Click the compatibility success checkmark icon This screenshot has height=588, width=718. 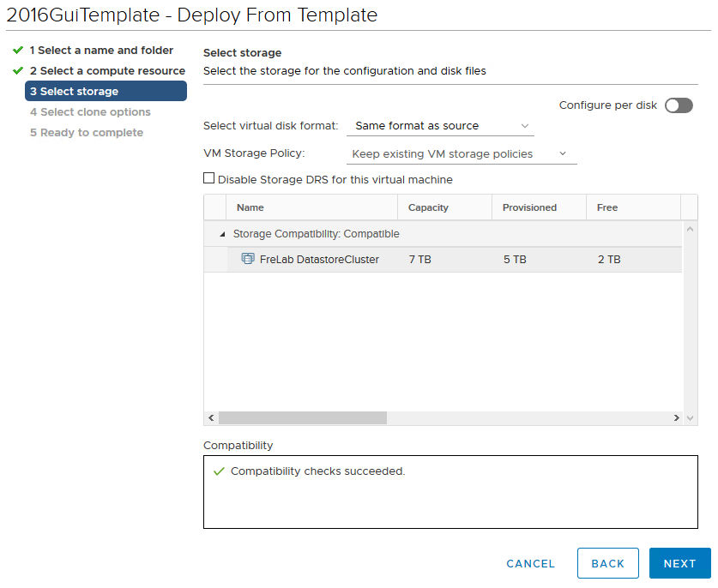[219, 471]
